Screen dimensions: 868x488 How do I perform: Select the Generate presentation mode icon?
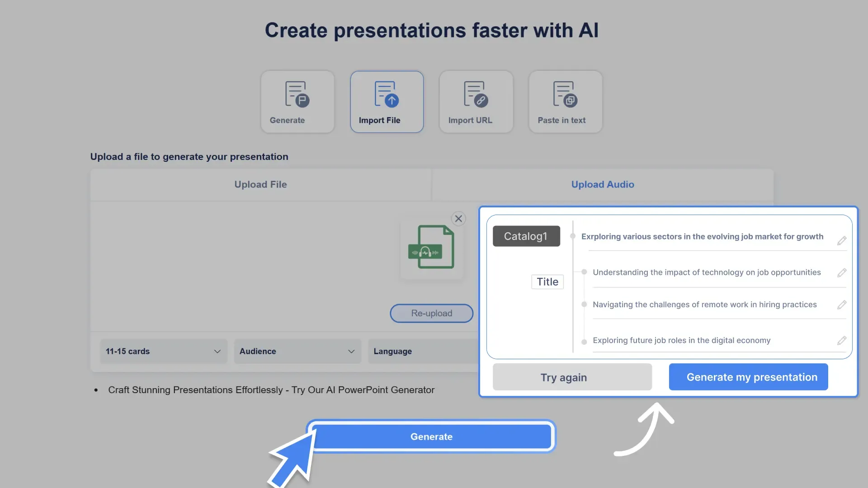pyautogui.click(x=297, y=94)
